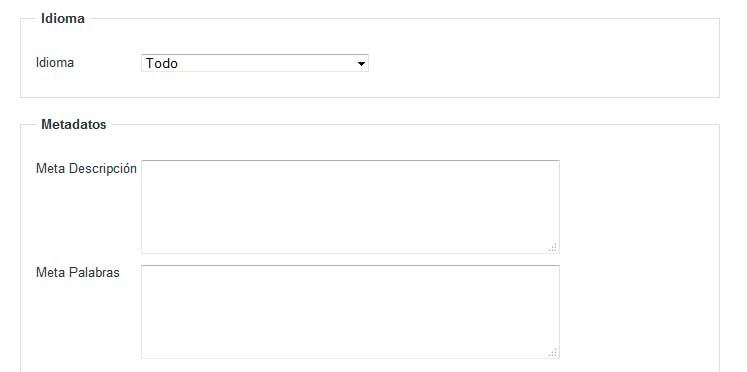Select the Todo value in the language combo box
The height and width of the screenshot is (372, 747).
coord(162,63)
